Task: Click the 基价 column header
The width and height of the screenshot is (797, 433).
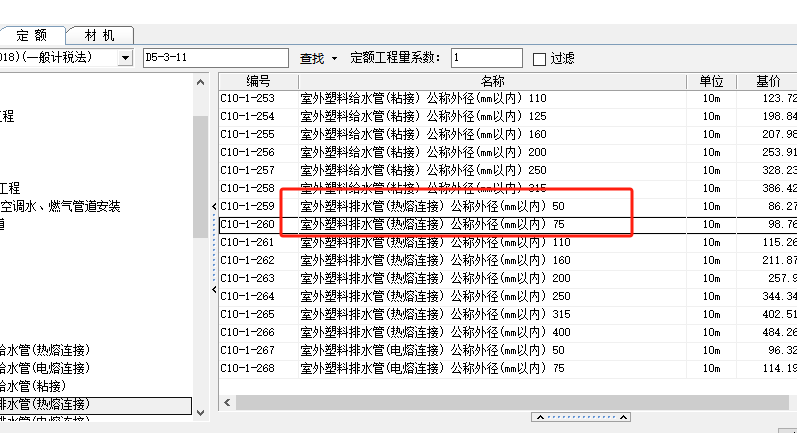Action: tap(767, 81)
